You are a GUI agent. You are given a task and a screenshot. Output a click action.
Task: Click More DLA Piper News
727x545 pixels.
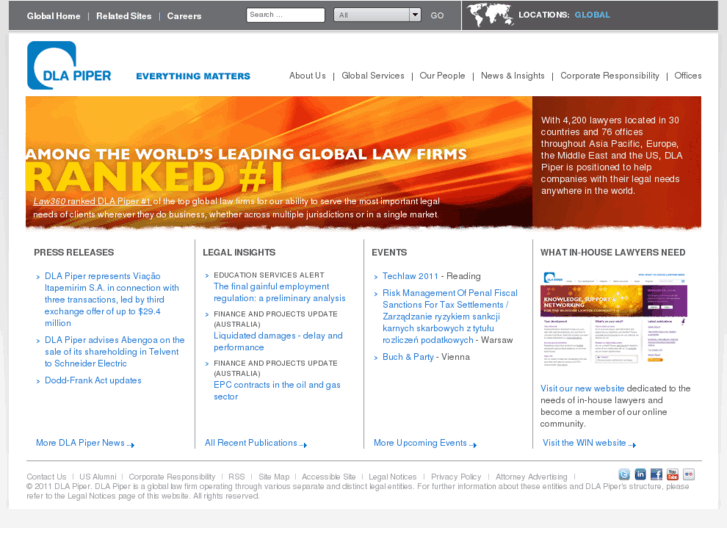click(x=85, y=443)
